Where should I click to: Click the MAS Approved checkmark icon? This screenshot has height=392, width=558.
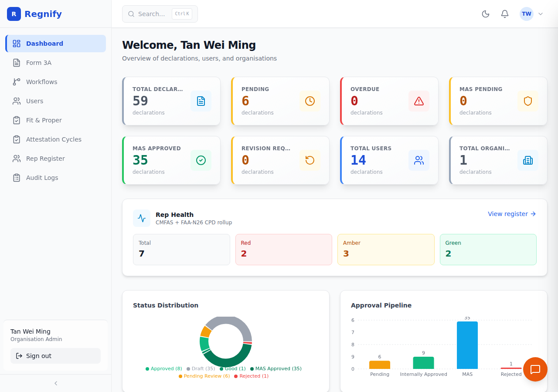point(201,160)
